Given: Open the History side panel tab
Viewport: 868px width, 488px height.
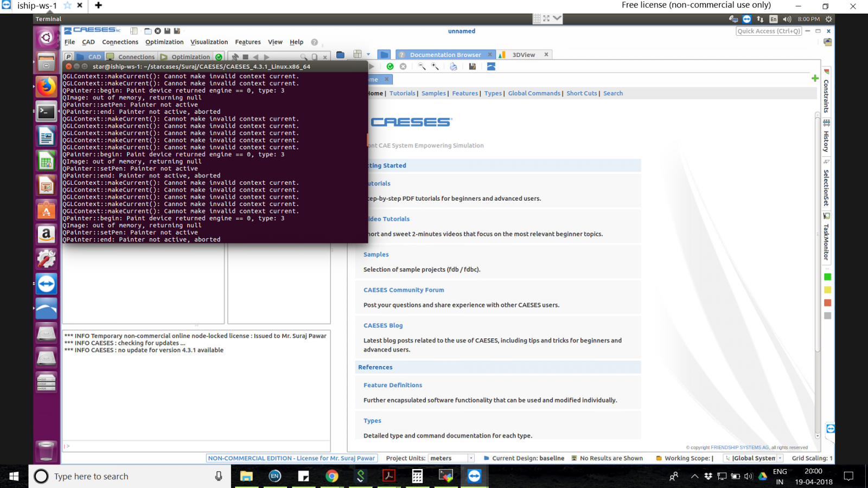Looking at the screenshot, I should pos(826,137).
